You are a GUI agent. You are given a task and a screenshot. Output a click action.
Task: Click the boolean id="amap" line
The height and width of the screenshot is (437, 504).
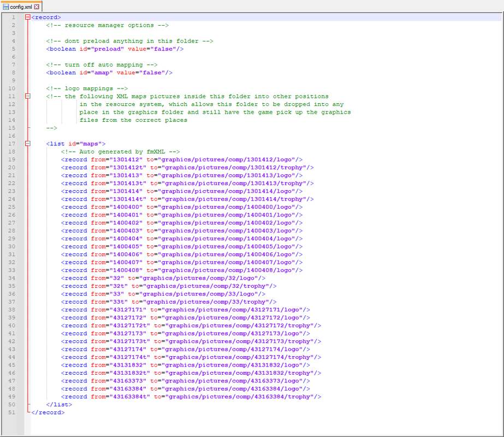tap(109, 73)
